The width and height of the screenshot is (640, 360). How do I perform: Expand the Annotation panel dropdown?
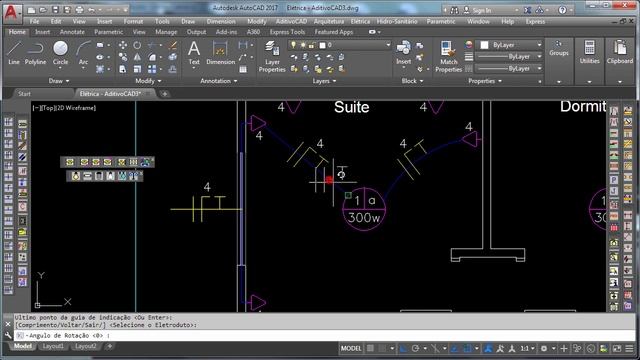point(219,81)
